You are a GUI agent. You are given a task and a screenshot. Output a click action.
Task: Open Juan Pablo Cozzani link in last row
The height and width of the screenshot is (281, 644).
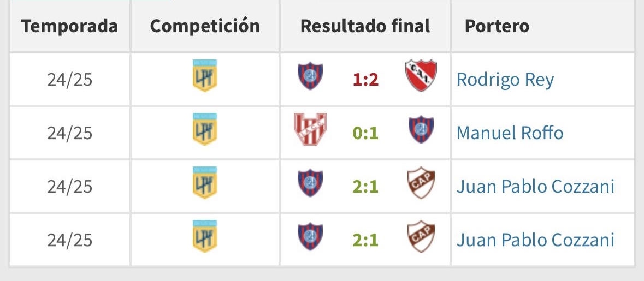535,240
